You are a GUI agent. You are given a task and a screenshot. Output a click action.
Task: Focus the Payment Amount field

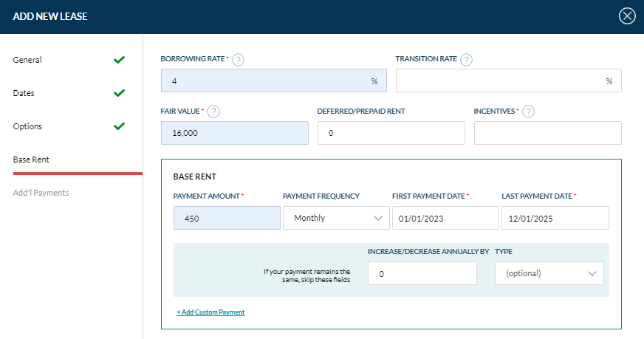pyautogui.click(x=227, y=218)
